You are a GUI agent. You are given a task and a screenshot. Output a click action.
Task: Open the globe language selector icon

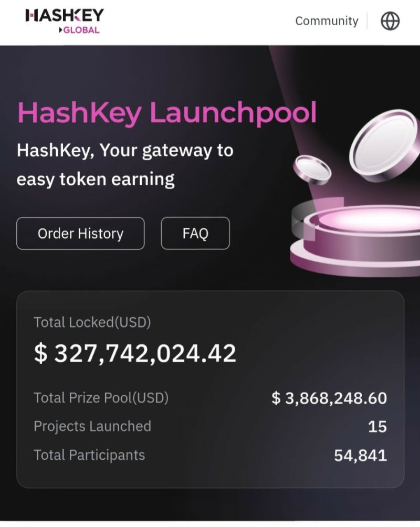(390, 21)
